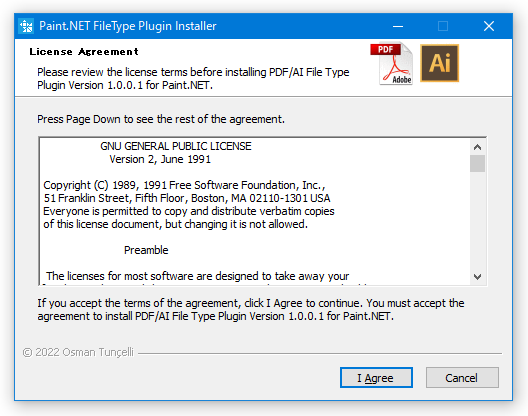Click inside the GNU license text box
528x416 pixels.
tap(255, 211)
